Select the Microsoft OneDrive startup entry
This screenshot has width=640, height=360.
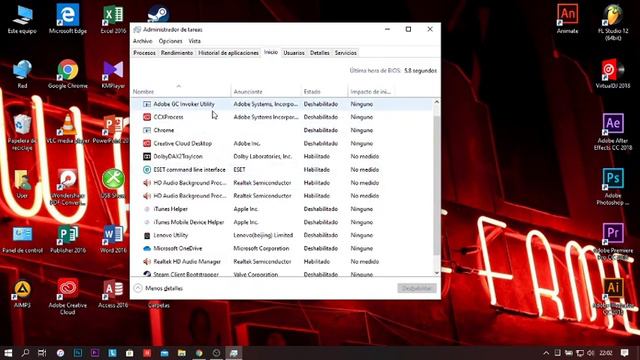click(282, 248)
